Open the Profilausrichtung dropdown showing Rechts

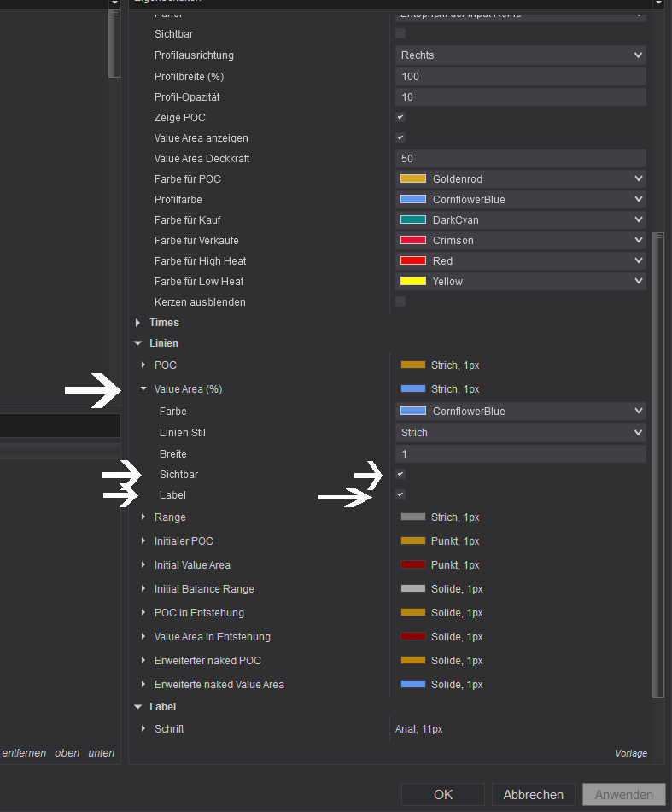point(521,55)
